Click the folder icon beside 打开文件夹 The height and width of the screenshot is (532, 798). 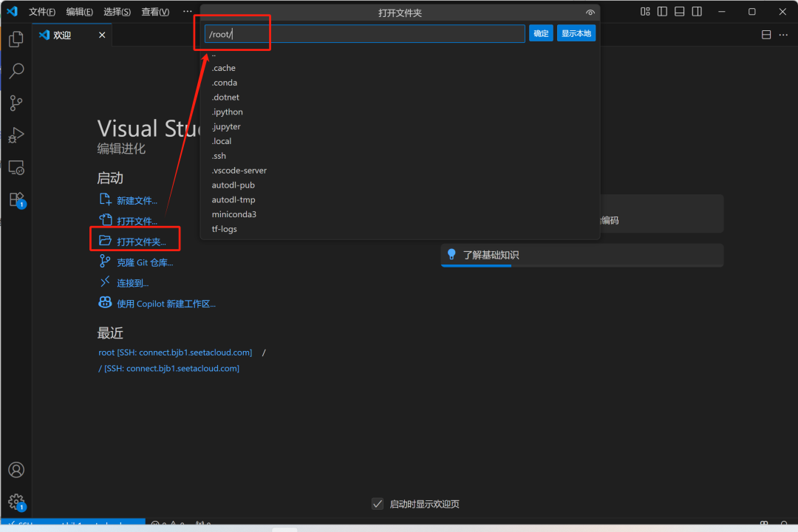[106, 240]
